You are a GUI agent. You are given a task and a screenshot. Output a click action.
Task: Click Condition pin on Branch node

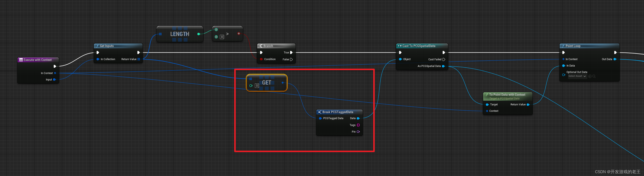click(261, 59)
